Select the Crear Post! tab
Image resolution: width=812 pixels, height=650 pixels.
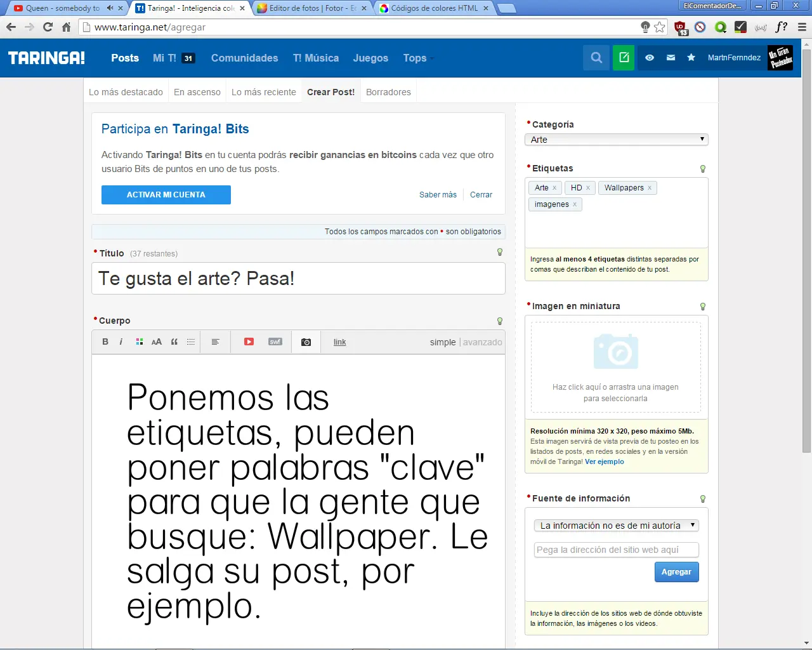click(x=331, y=92)
